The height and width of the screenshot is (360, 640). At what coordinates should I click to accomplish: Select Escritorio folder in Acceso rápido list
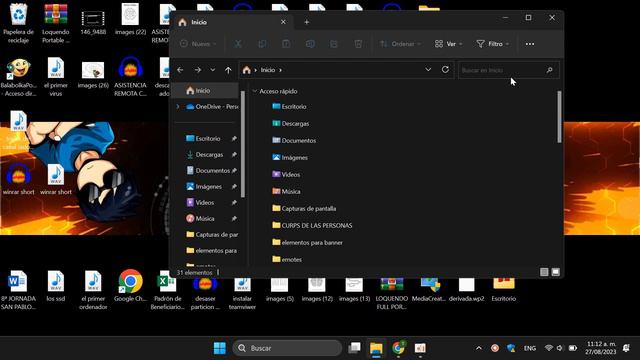coord(289,107)
